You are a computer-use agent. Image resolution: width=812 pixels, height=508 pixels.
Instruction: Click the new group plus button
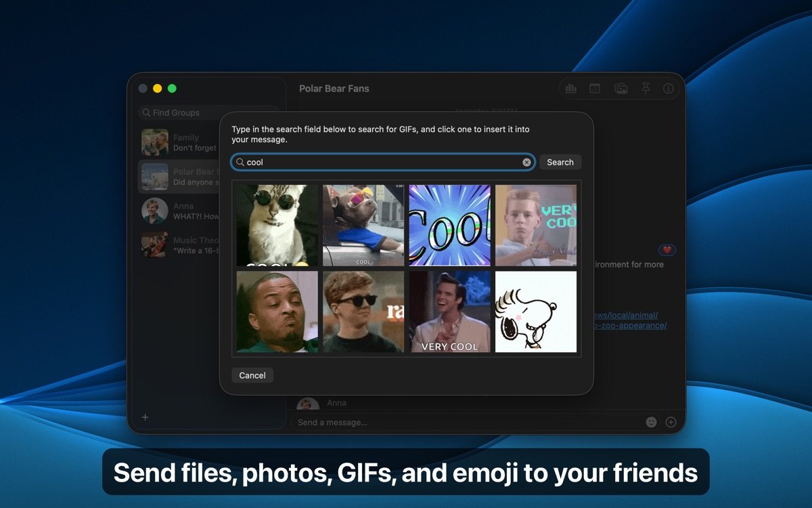145,417
